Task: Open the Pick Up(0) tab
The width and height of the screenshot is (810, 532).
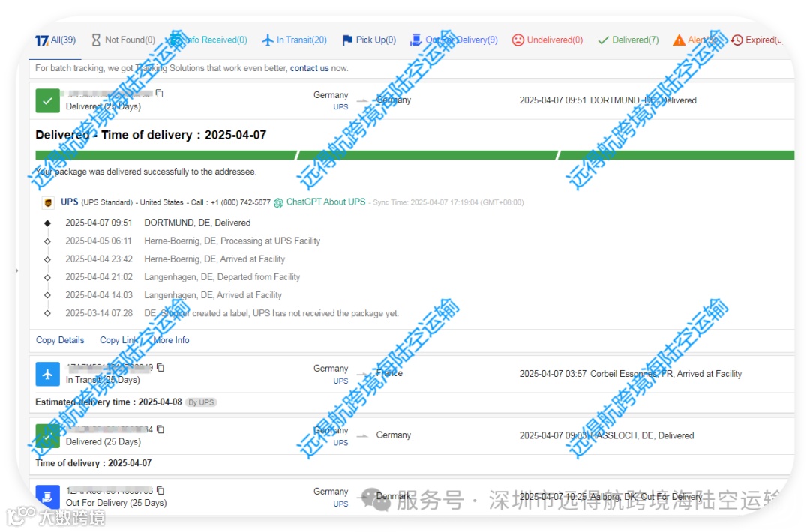Action: [x=369, y=40]
